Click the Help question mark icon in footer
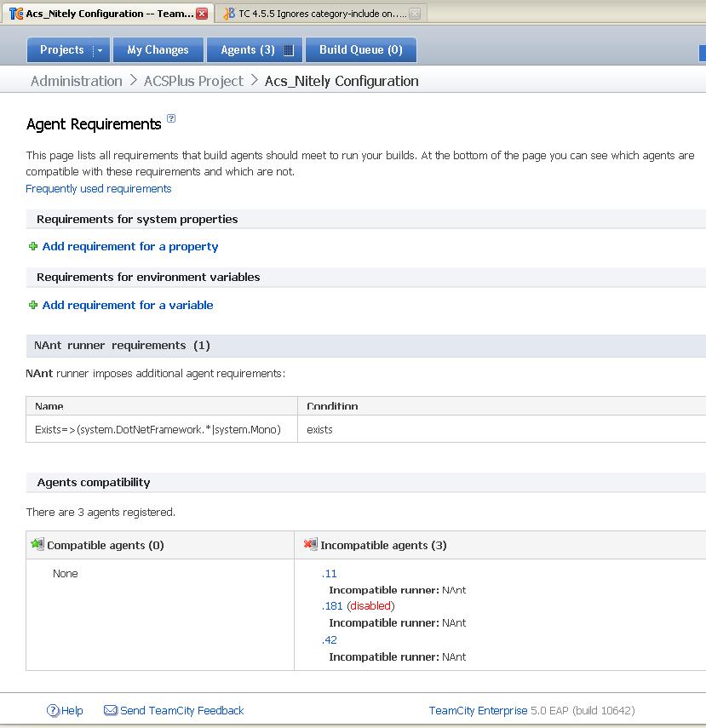The height and width of the screenshot is (728, 706). [x=53, y=710]
